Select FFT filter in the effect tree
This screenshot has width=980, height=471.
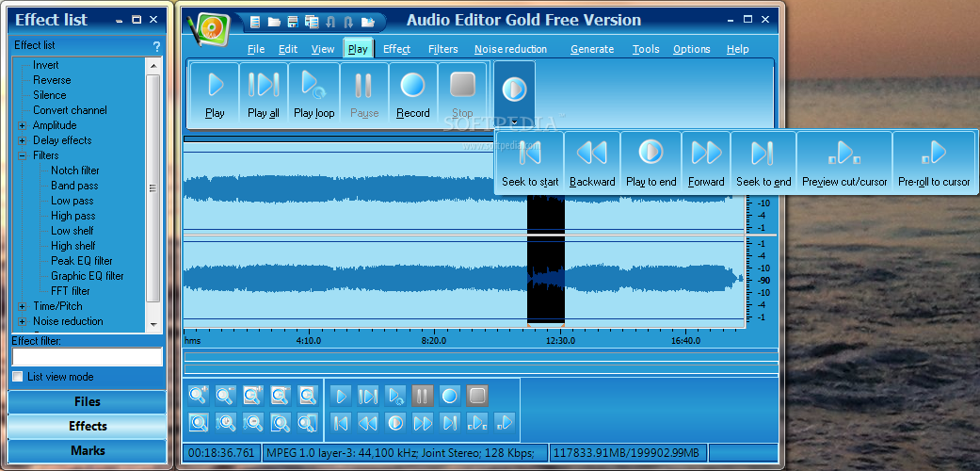point(71,291)
